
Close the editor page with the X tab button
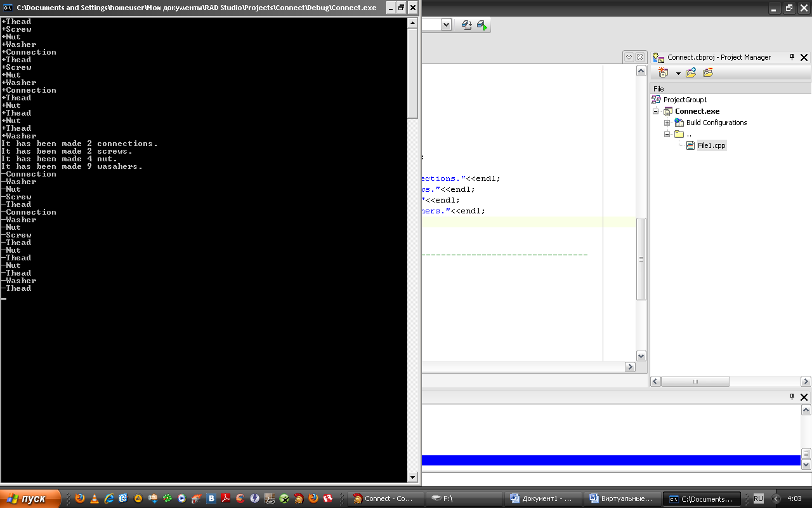click(640, 57)
